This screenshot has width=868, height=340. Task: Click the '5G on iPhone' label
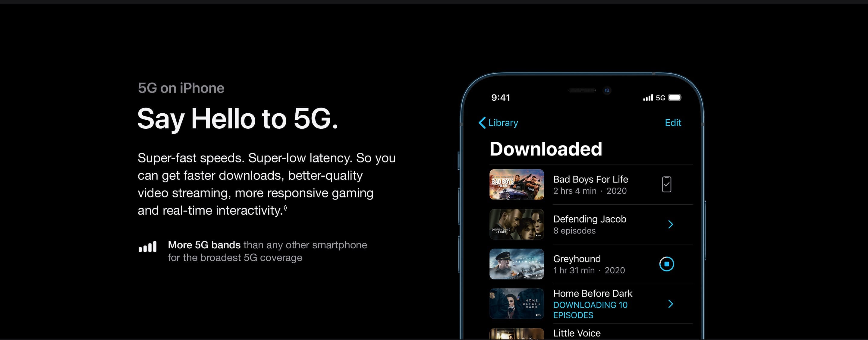point(181,88)
